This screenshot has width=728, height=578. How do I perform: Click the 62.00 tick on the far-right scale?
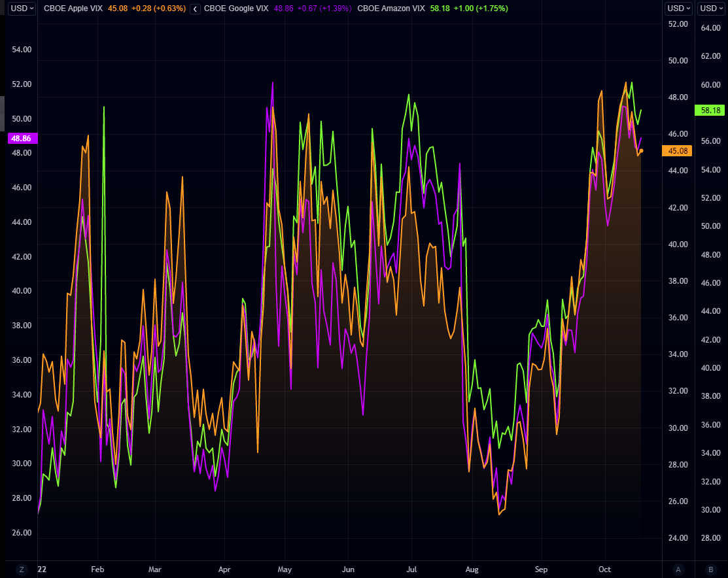coord(710,56)
